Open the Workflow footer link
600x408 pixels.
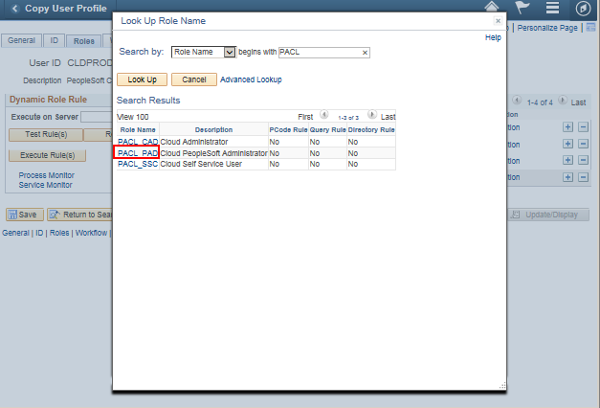point(91,233)
